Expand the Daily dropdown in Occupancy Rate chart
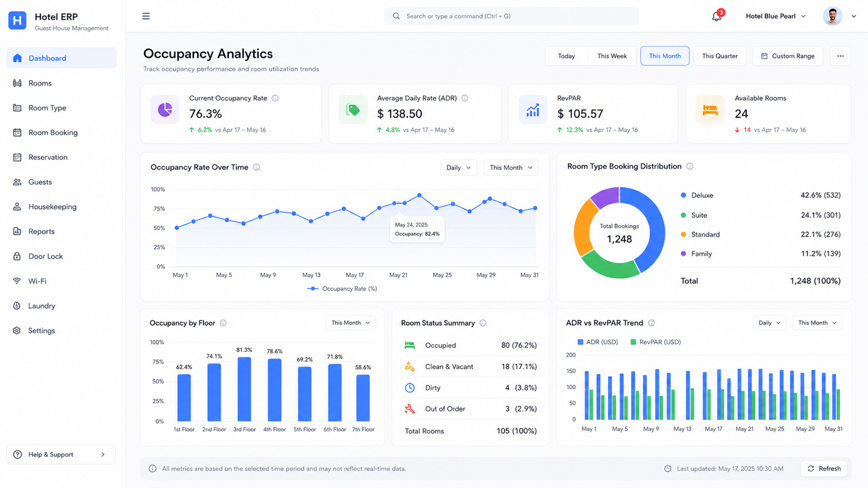Image resolution: width=868 pixels, height=488 pixels. (458, 168)
